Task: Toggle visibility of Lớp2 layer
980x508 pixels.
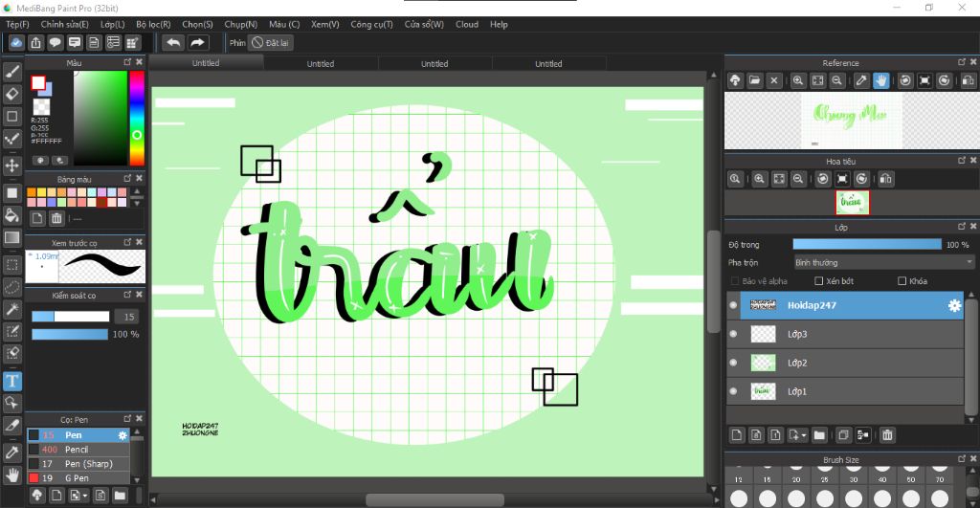Action: click(x=733, y=363)
